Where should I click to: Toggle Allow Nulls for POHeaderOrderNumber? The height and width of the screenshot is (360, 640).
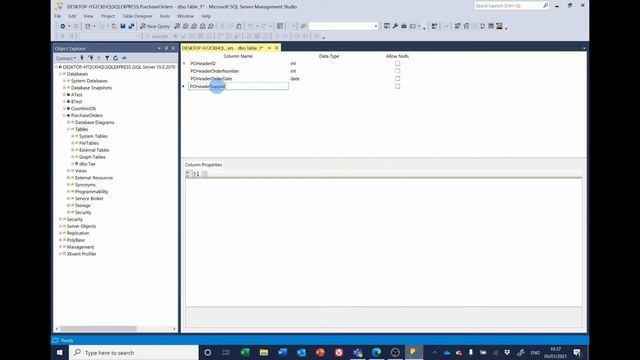coord(398,71)
